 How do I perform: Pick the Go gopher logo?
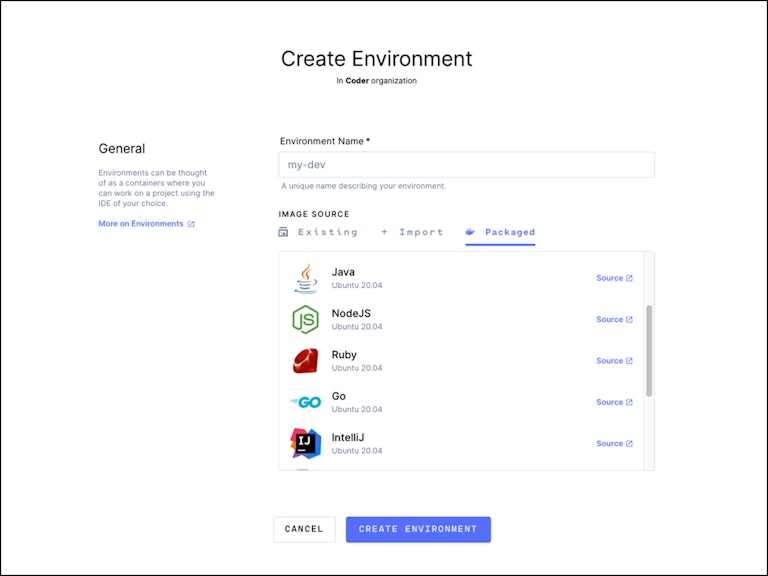click(306, 402)
